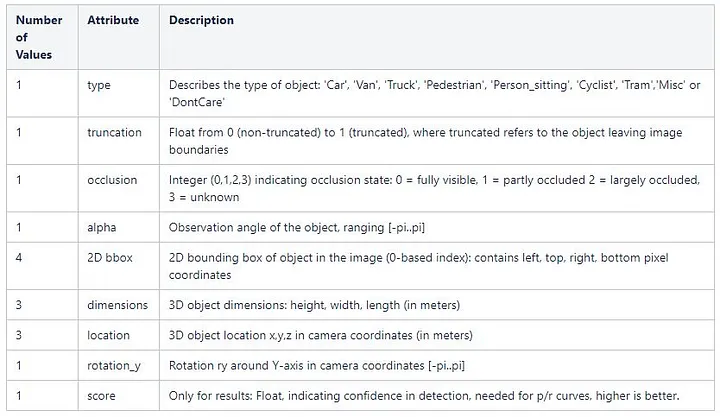Select the "type" attribute cell

(99, 86)
